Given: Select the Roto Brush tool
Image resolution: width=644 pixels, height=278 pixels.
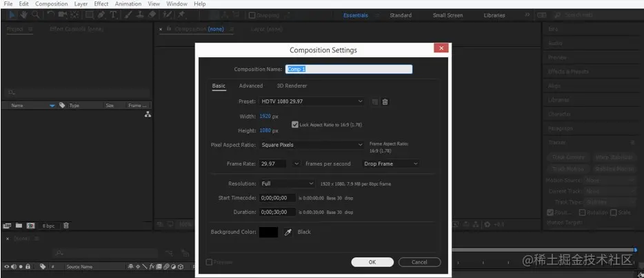Looking at the screenshot, I should click(x=167, y=14).
